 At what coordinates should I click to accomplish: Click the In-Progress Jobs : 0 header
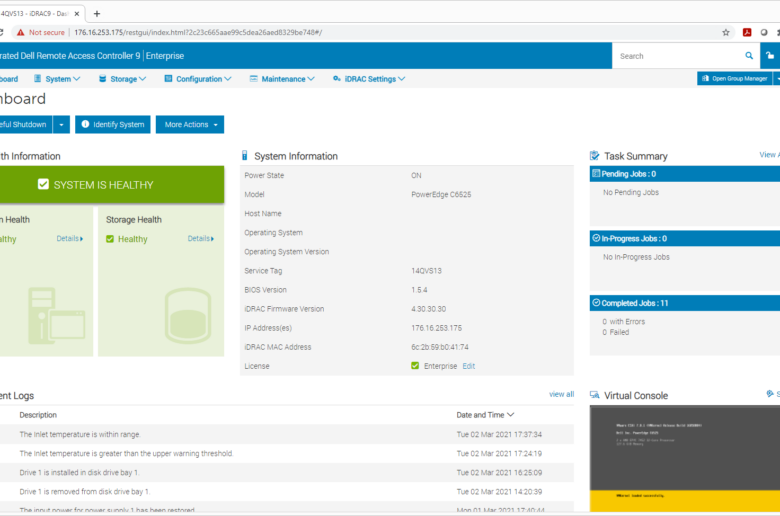coord(684,238)
